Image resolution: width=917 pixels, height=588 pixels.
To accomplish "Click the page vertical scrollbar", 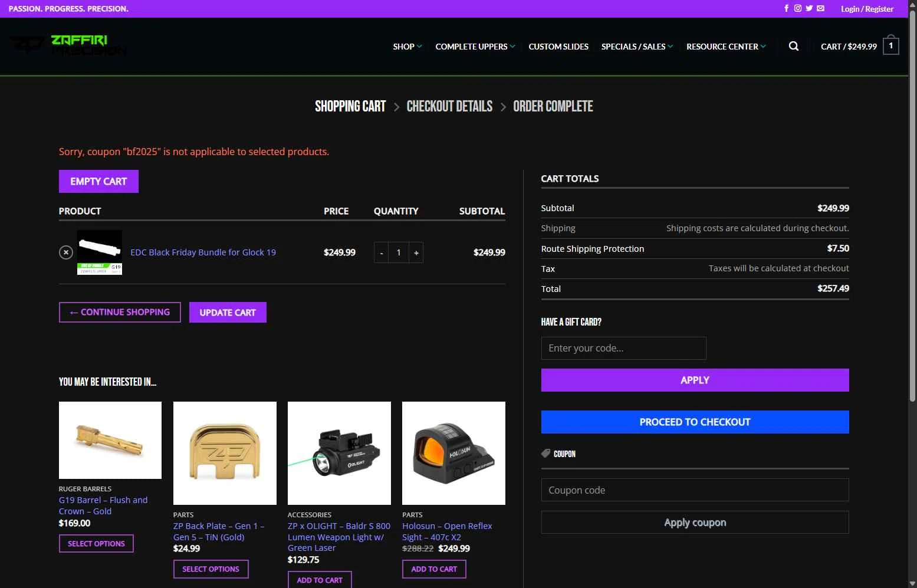I will click(912, 206).
